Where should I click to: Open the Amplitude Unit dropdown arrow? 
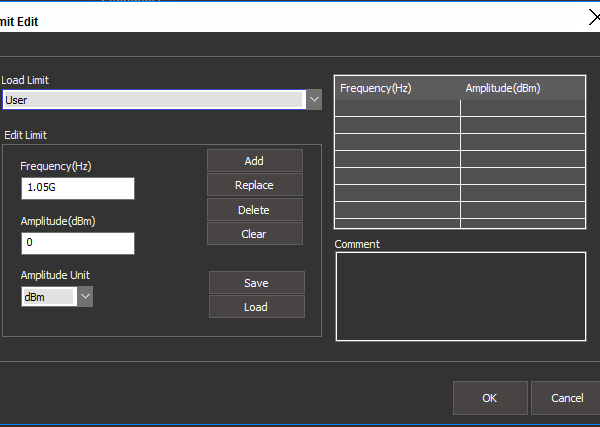pyautogui.click(x=85, y=297)
